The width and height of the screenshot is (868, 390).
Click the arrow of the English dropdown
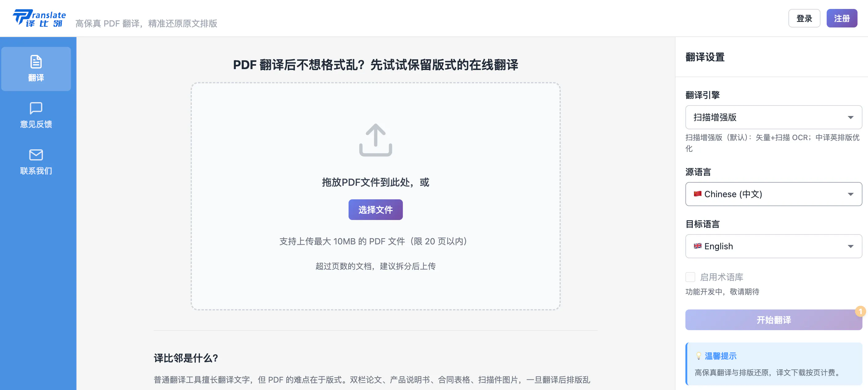[850, 247]
